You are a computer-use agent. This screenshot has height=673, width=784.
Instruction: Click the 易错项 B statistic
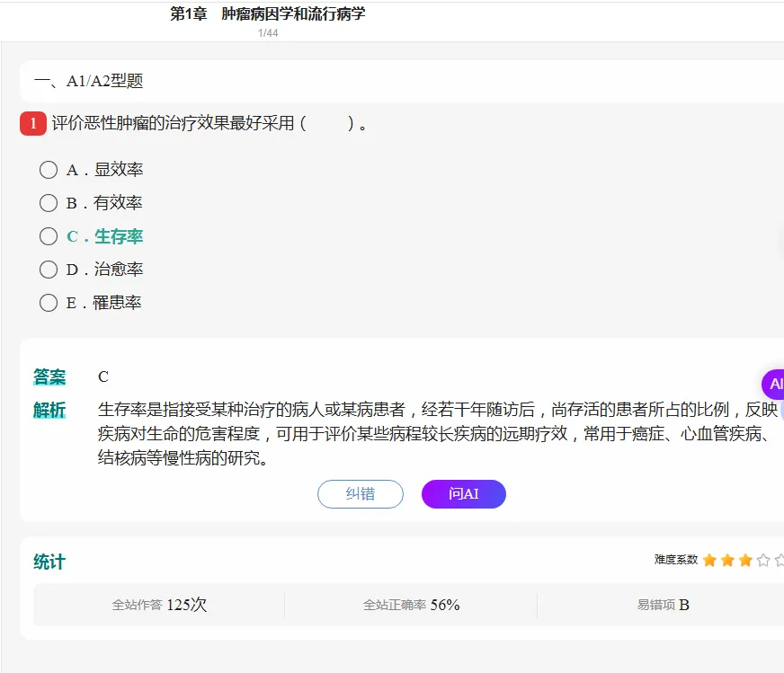tap(663, 605)
